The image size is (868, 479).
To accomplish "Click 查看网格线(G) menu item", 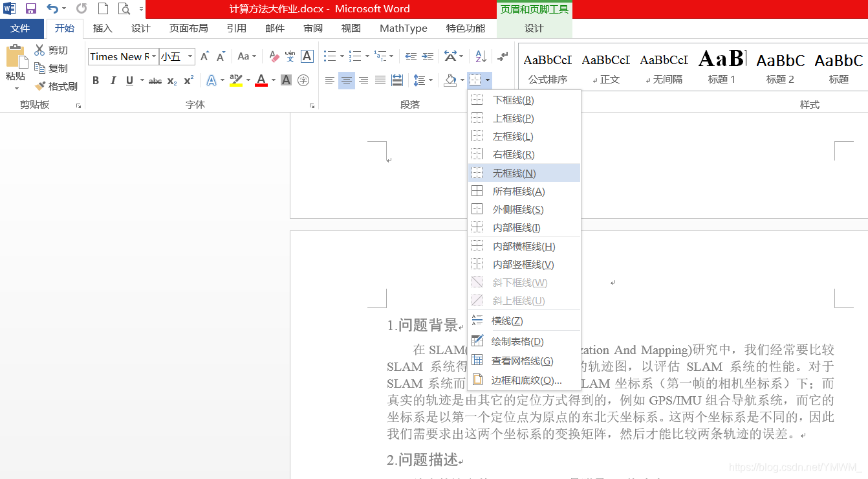I will (524, 361).
